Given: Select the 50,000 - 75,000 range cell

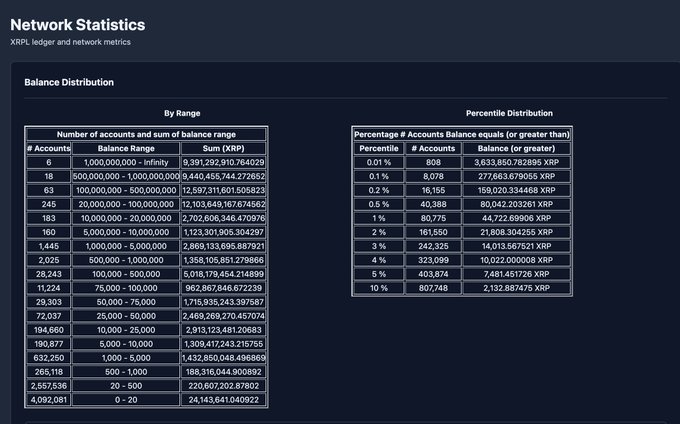Looking at the screenshot, I should [x=126, y=302].
